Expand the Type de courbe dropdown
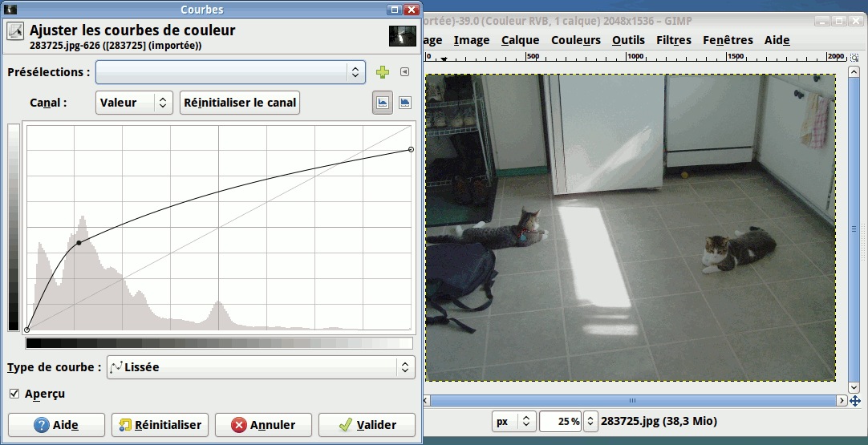This screenshot has height=445, width=868. coord(261,367)
